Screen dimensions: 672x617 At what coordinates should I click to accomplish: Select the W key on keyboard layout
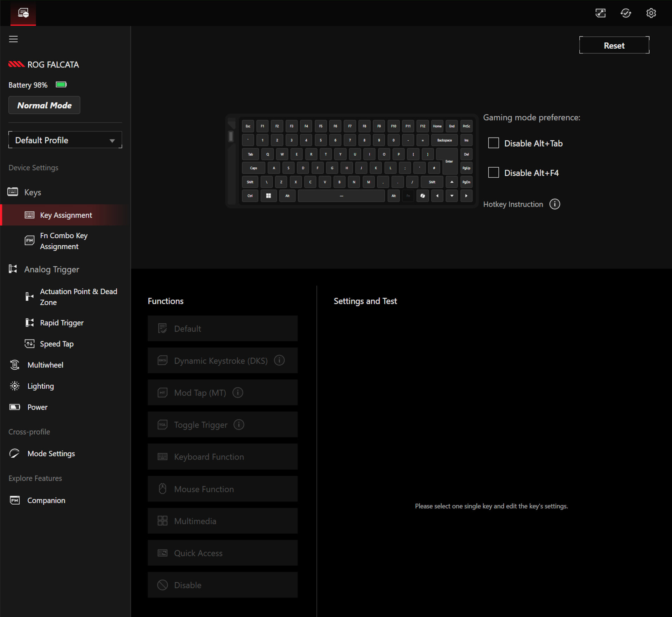point(282,154)
